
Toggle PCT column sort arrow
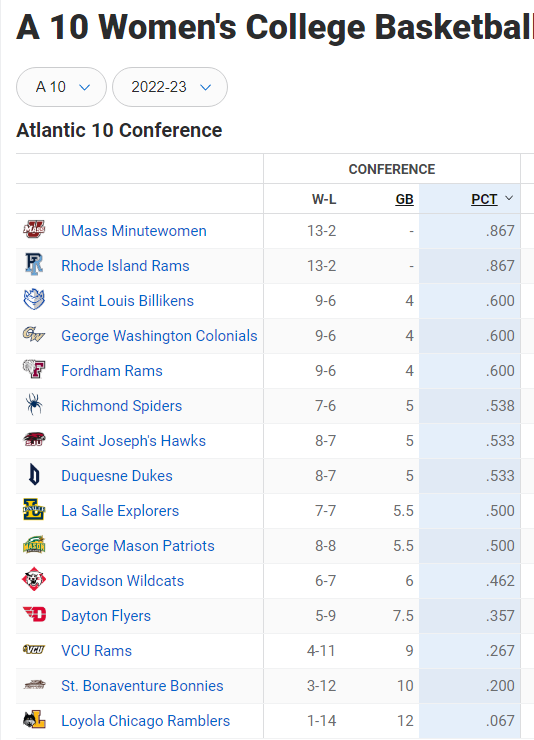(x=509, y=198)
